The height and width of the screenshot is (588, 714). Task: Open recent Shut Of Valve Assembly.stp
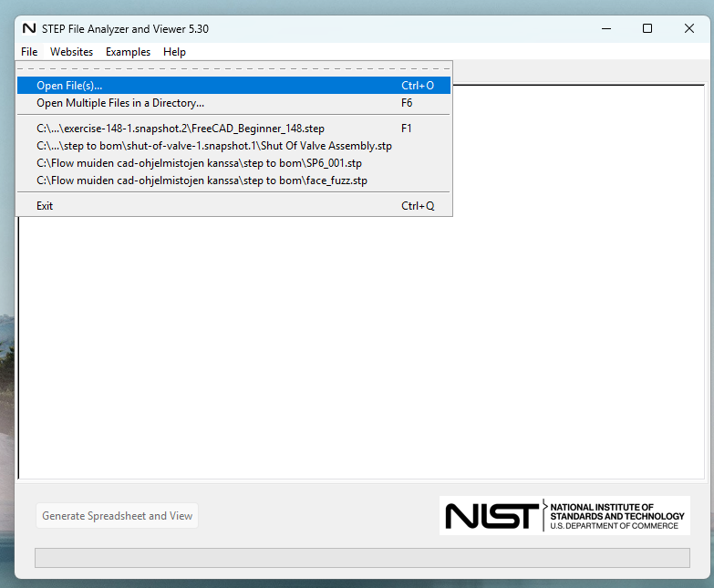214,146
